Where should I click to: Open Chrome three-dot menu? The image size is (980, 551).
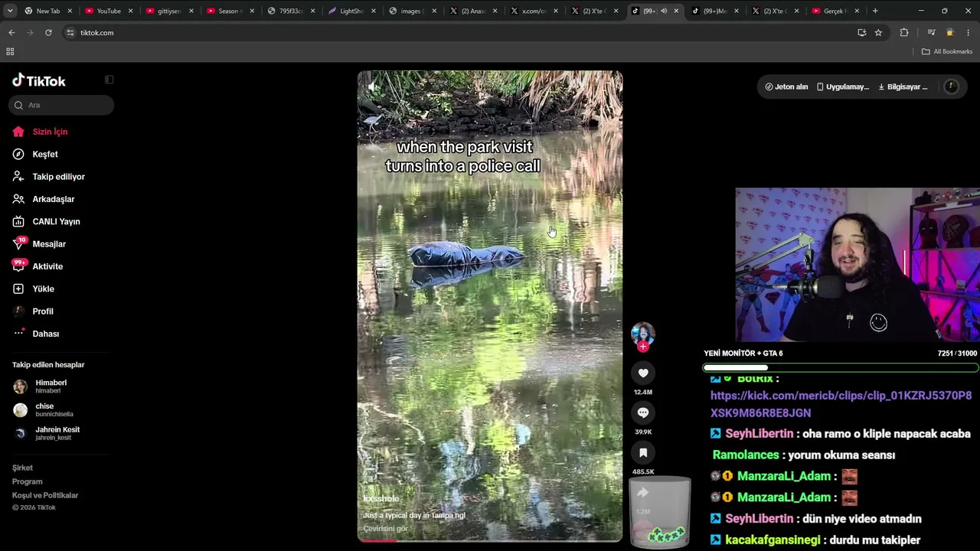[x=969, y=33]
